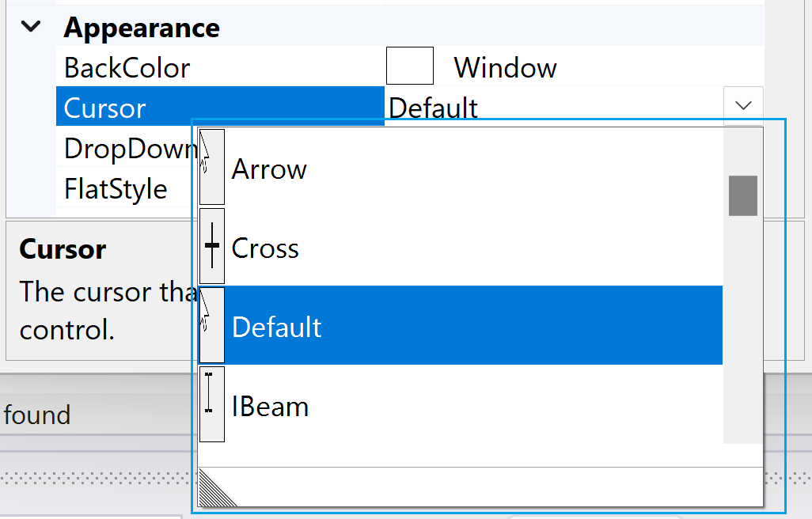Viewport: 812px width, 519px height.
Task: Select the Arrow cursor preview icon
Action: (211, 167)
